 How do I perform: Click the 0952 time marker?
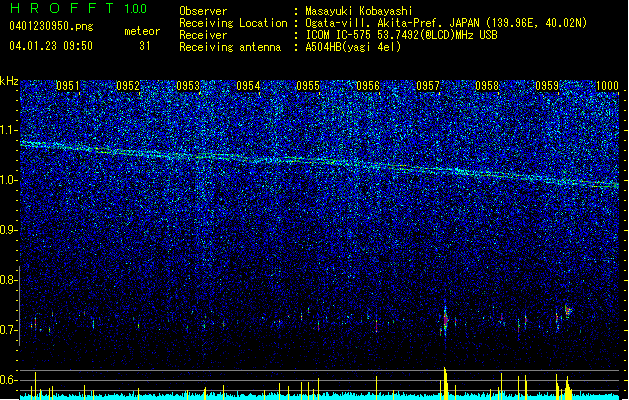pyautogui.click(x=128, y=86)
